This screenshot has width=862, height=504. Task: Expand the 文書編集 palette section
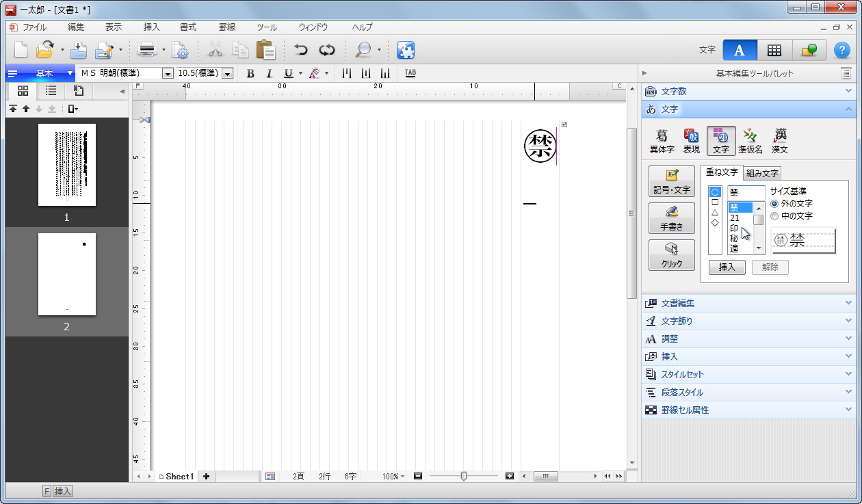coord(748,303)
